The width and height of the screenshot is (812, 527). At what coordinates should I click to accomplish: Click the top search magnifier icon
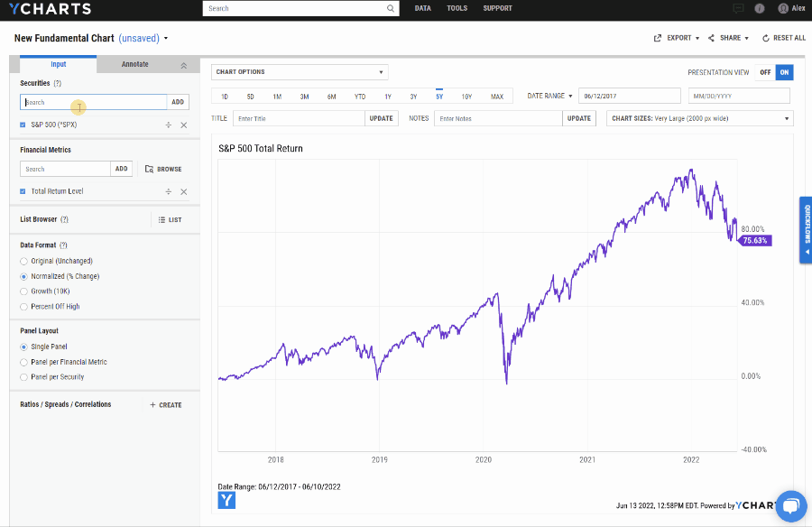point(391,8)
